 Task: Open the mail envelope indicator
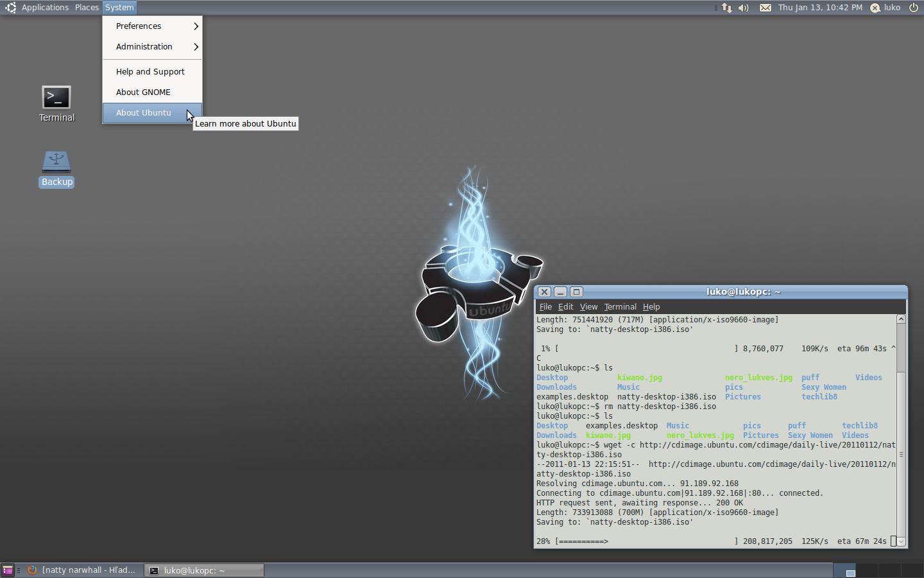click(766, 8)
